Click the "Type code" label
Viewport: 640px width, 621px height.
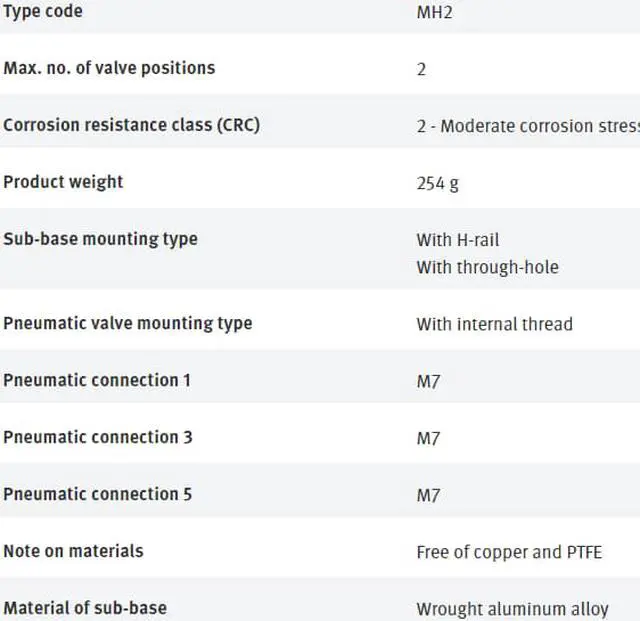(x=43, y=11)
